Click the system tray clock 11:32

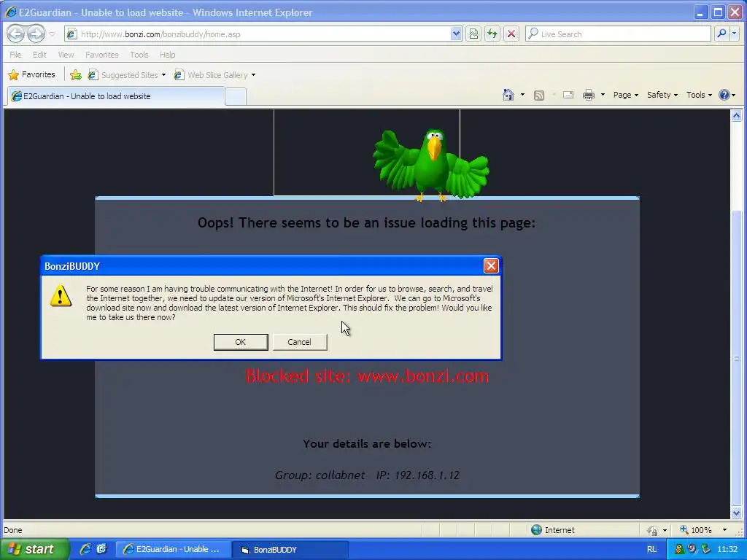pyautogui.click(x=727, y=550)
